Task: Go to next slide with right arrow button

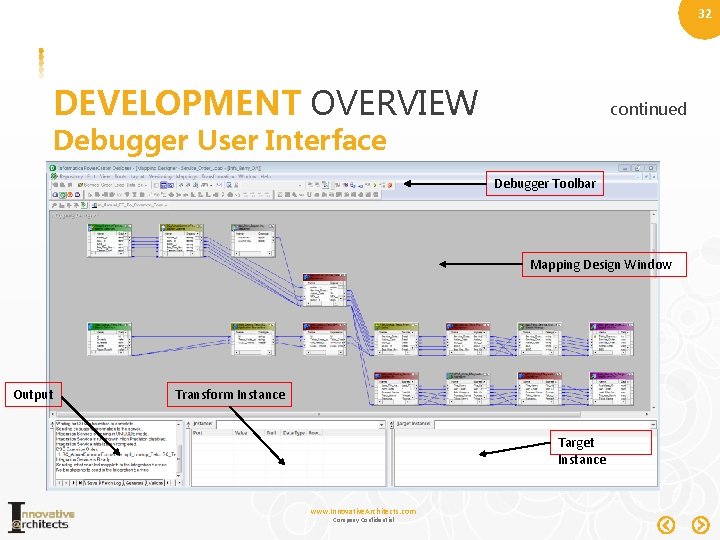Action: pos(700,524)
